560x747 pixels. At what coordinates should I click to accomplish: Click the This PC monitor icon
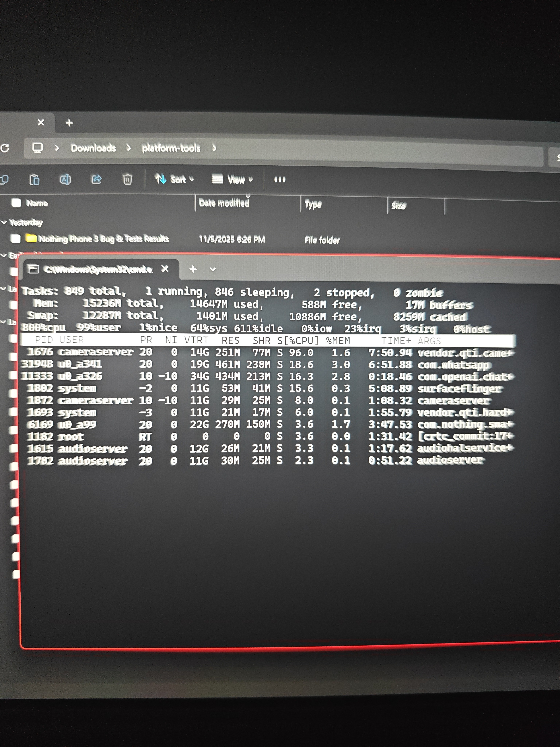point(38,148)
